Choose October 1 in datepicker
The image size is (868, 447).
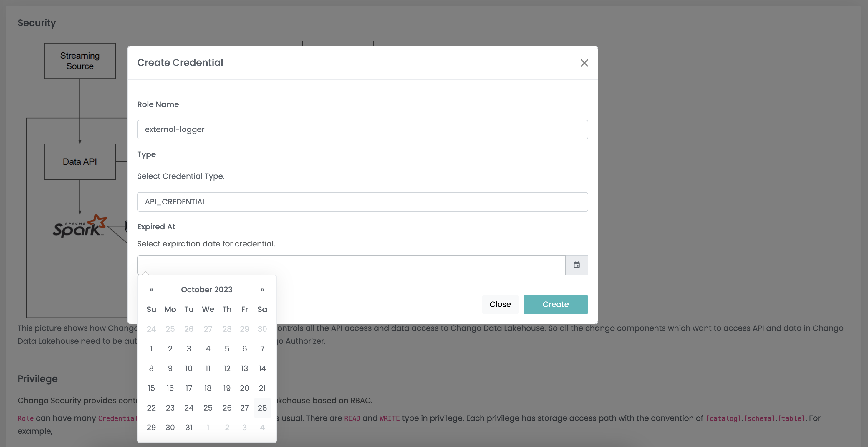151,349
